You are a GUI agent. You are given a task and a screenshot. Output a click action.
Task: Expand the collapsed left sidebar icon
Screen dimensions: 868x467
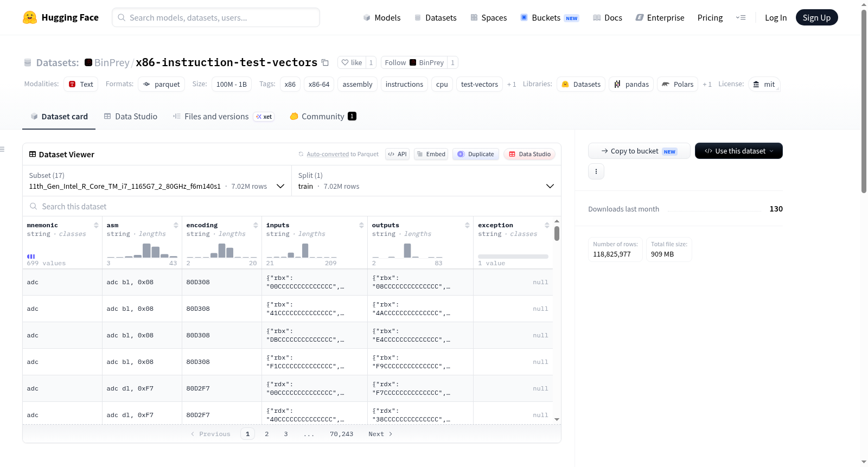click(x=3, y=149)
